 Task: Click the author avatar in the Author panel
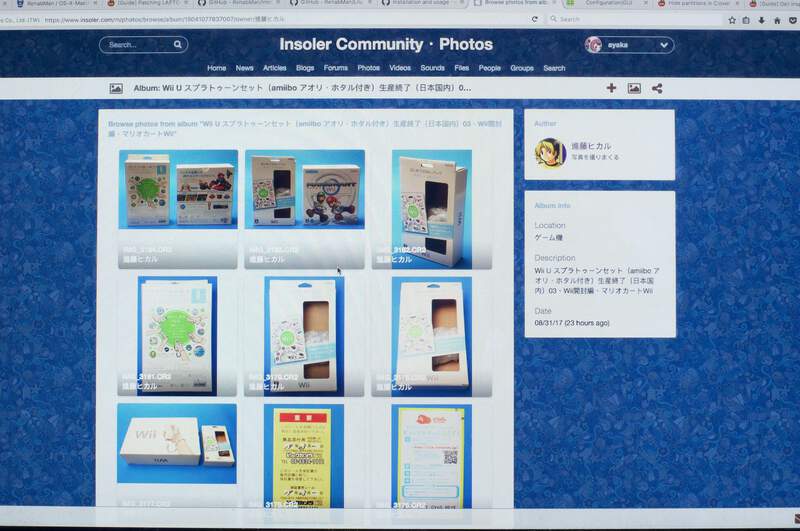coord(550,152)
